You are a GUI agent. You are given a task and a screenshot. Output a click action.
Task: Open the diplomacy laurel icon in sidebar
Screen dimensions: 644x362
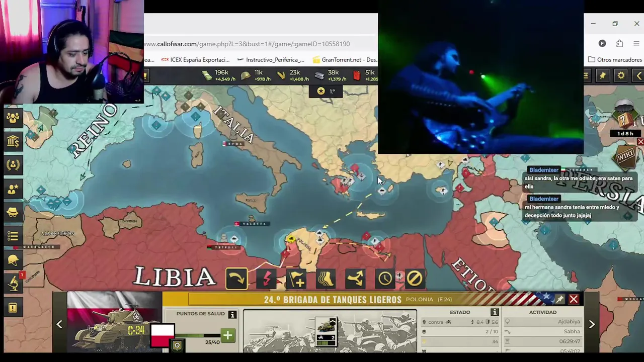pos(13,165)
